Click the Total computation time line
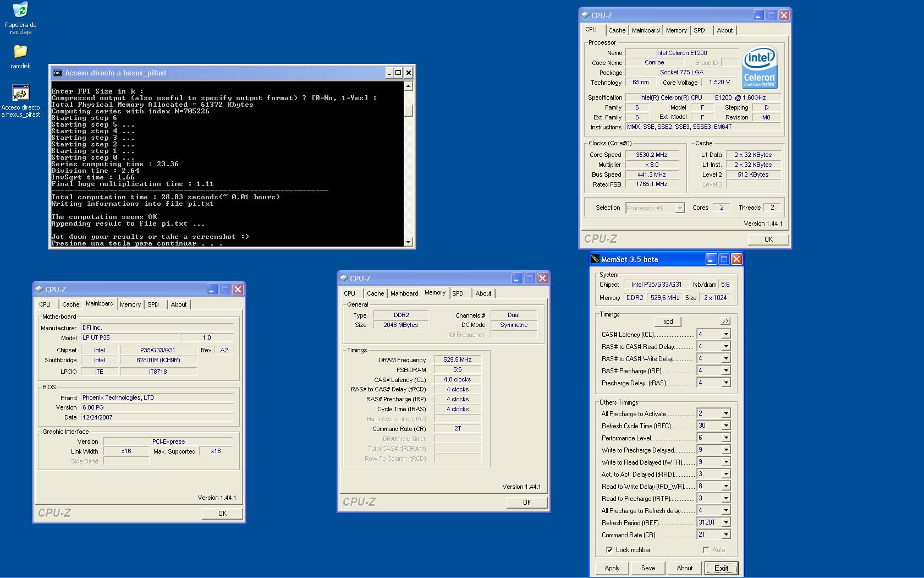This screenshot has width=924, height=578. pos(166,197)
